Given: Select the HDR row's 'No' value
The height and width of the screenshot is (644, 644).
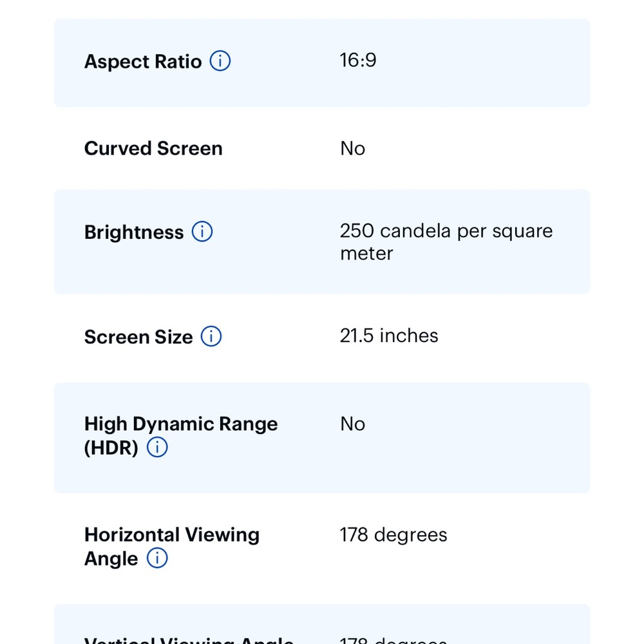Looking at the screenshot, I should 352,424.
